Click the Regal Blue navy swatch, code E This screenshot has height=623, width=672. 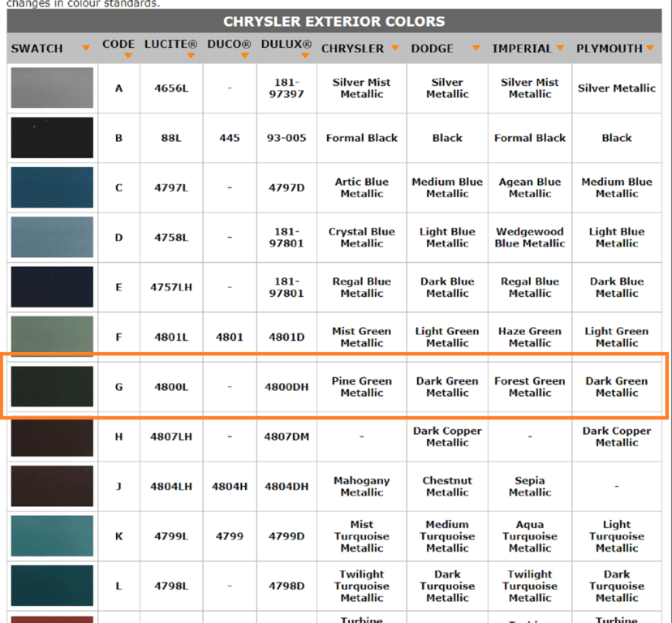click(x=52, y=287)
